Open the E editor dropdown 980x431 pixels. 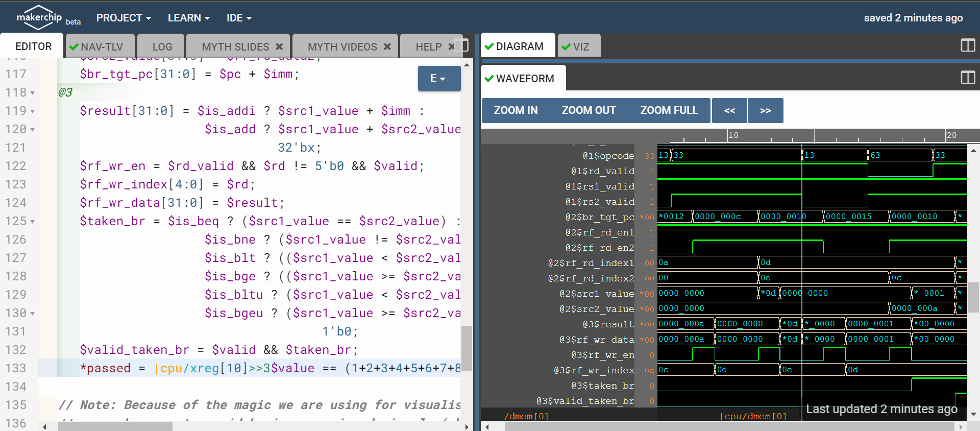[439, 78]
